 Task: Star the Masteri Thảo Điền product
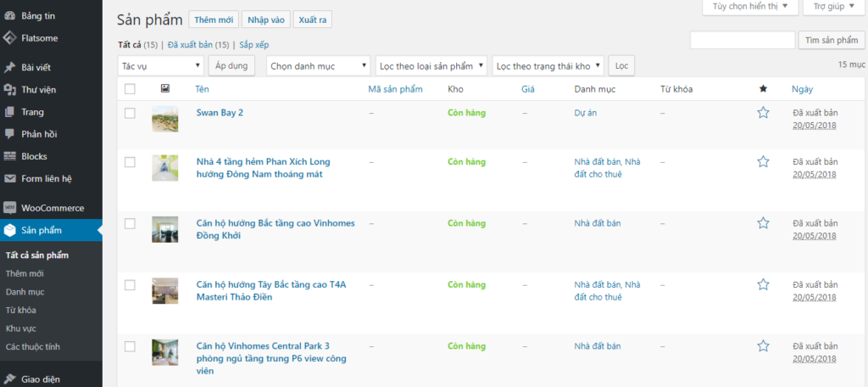tap(763, 285)
